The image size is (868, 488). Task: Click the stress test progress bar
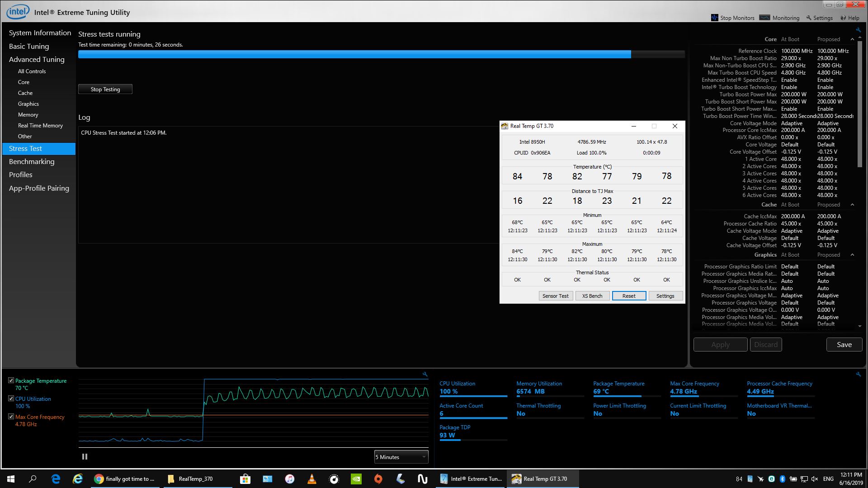[382, 54]
